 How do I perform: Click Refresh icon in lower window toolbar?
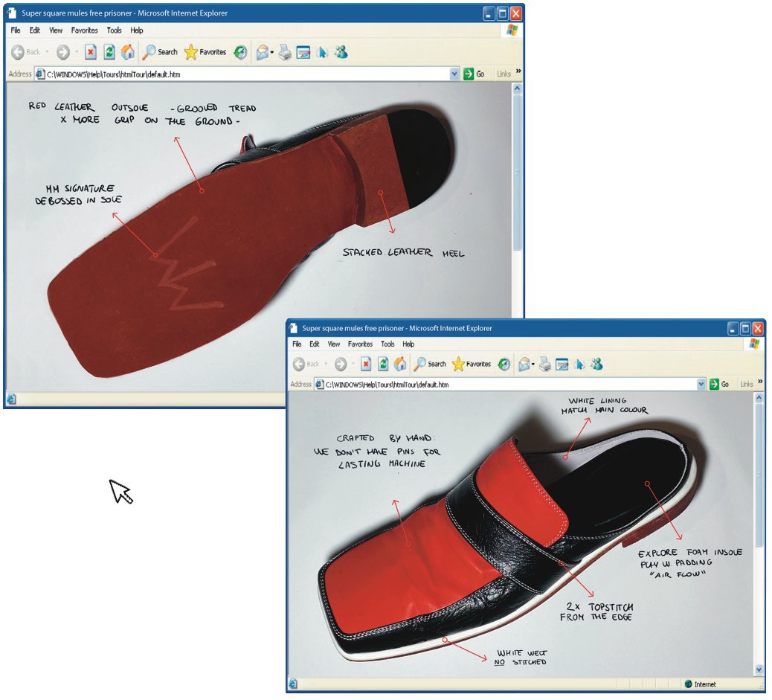(383, 364)
